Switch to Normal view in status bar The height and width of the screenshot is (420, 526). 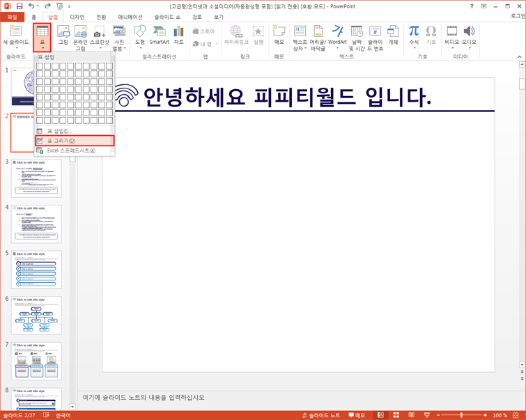[x=380, y=415]
